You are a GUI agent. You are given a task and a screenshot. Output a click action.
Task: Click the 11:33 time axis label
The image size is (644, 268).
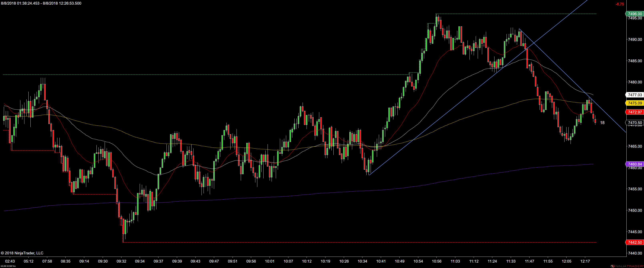tap(511, 261)
